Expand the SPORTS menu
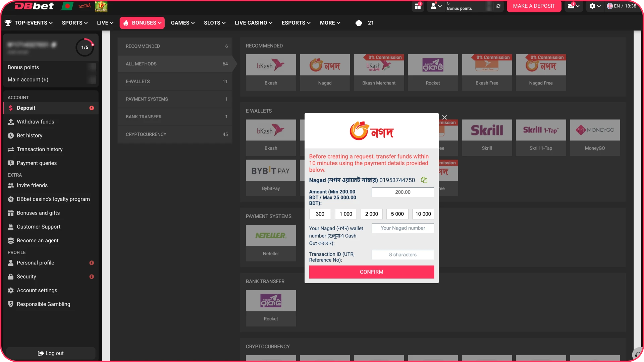The width and height of the screenshot is (644, 362). click(75, 23)
